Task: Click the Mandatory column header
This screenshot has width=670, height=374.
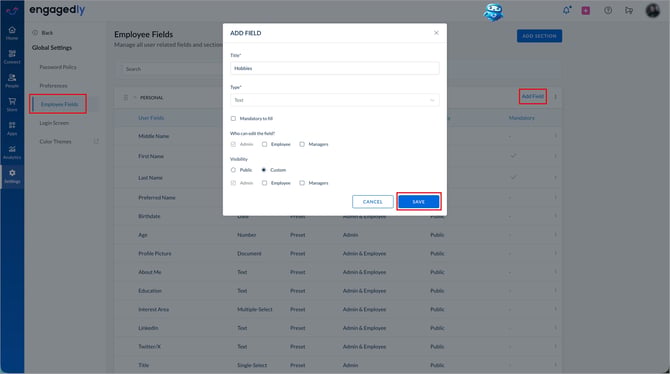Action: click(x=521, y=118)
